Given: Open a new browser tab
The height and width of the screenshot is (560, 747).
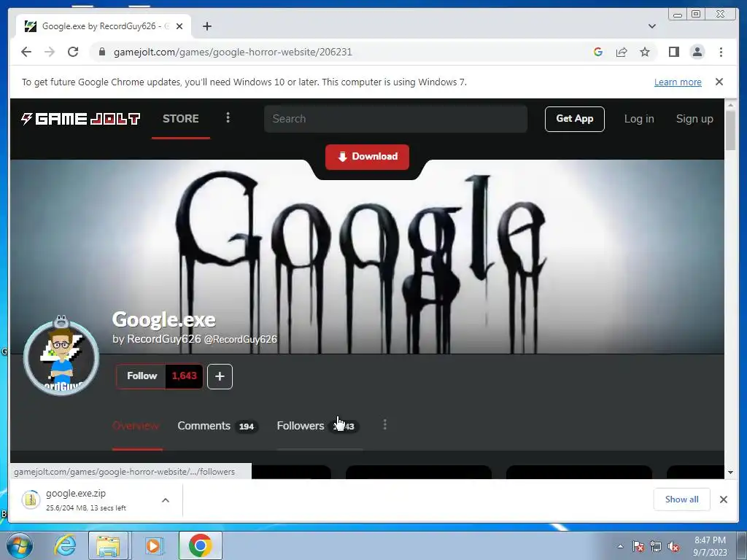Looking at the screenshot, I should [x=206, y=26].
